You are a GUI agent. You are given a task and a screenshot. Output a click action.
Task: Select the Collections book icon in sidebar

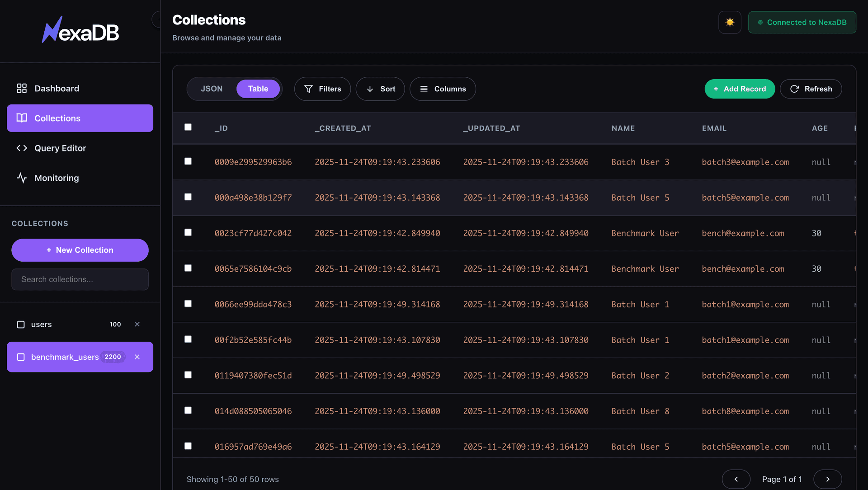point(21,118)
